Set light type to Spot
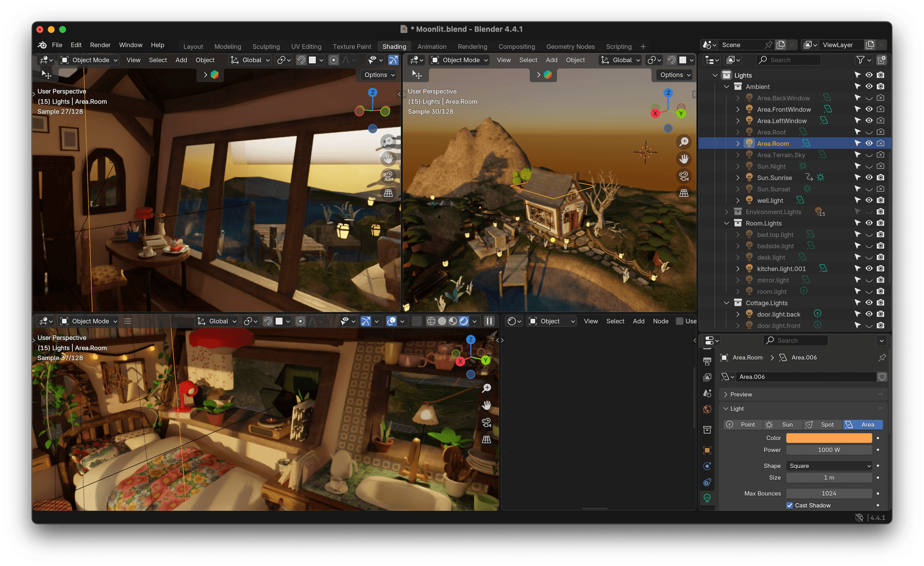This screenshot has height=566, width=924. 822,424
